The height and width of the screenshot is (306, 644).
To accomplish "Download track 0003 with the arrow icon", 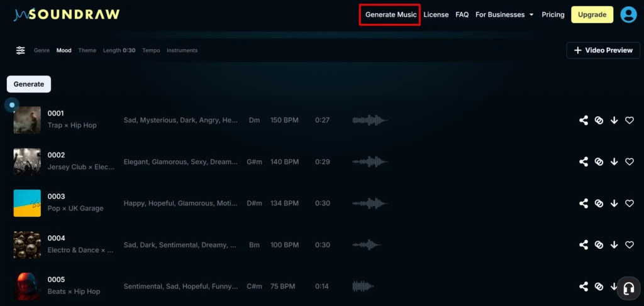I will (614, 203).
